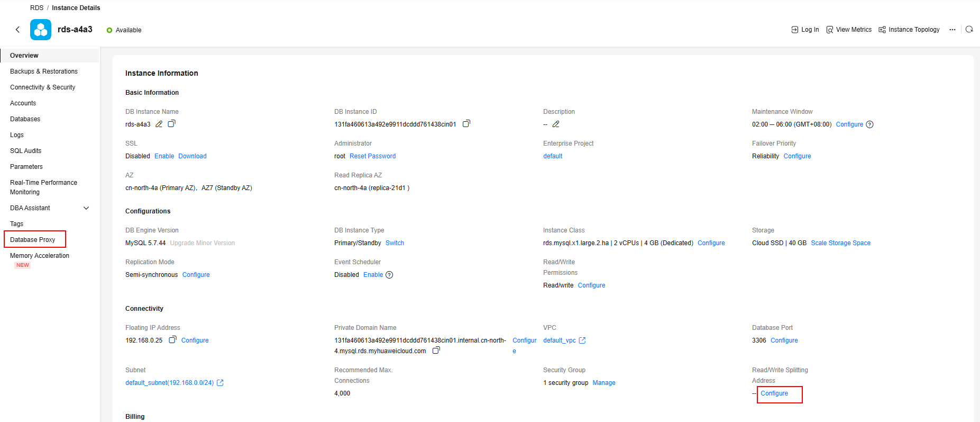The width and height of the screenshot is (980, 422).
Task: Open Database Proxy page
Action: 33,240
